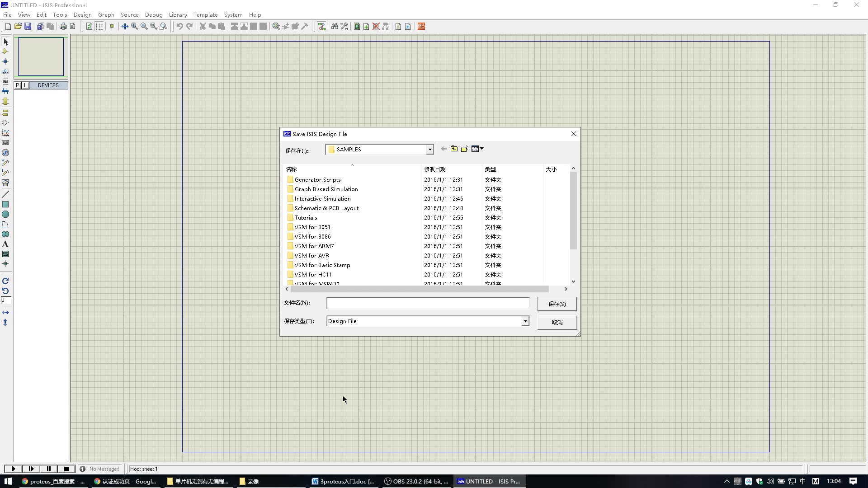The width and height of the screenshot is (868, 488).
Task: Select the Selection Mode arrow tool
Action: (5, 42)
